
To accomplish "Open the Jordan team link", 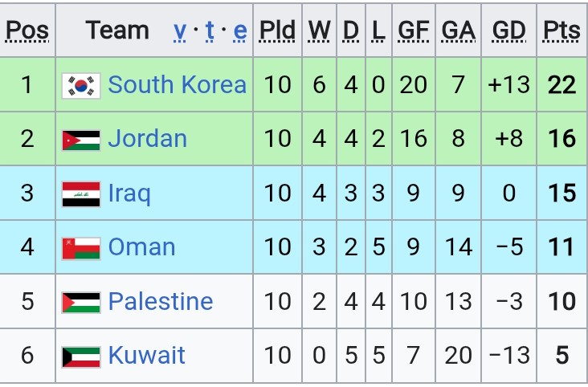I will pyautogui.click(x=147, y=138).
